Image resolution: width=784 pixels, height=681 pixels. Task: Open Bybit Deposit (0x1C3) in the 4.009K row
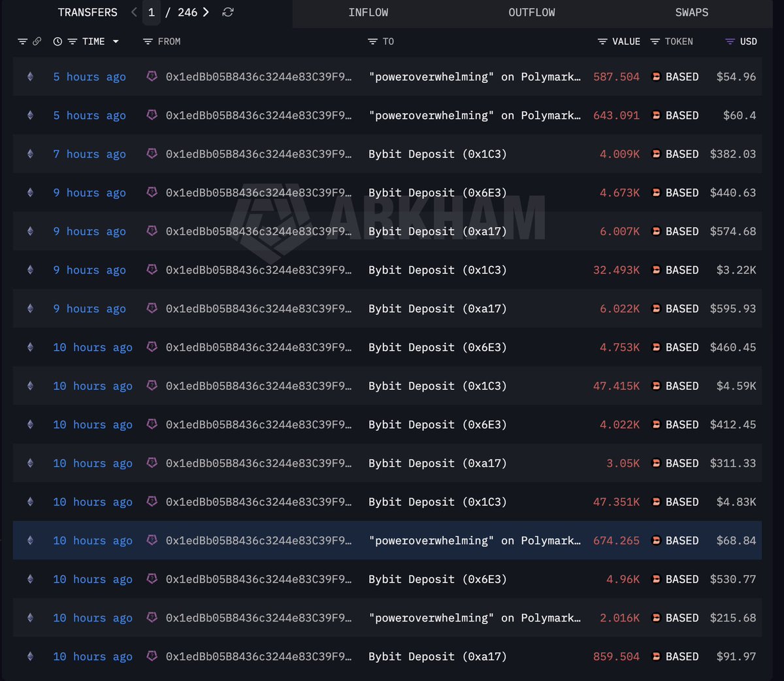438,154
